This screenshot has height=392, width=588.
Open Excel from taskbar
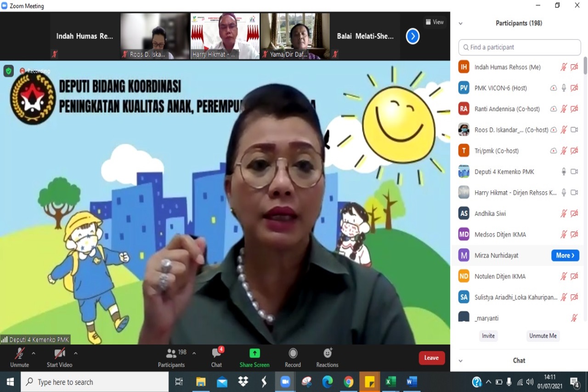[x=390, y=382]
